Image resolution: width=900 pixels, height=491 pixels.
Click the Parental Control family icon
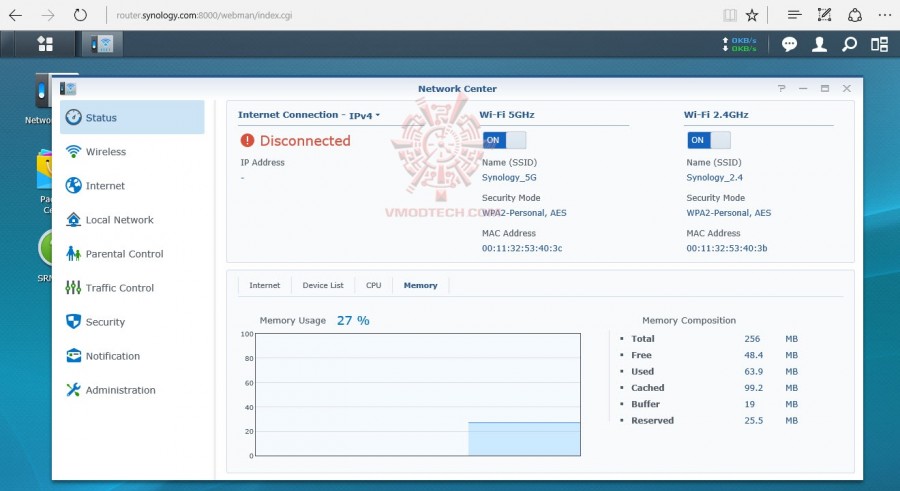click(73, 253)
